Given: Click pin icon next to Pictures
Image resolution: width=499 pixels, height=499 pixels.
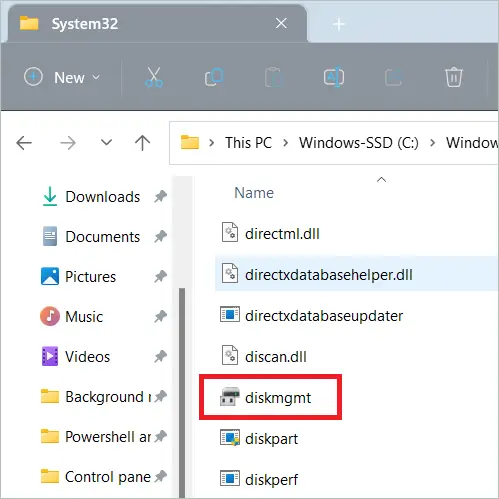Looking at the screenshot, I should pos(160,277).
